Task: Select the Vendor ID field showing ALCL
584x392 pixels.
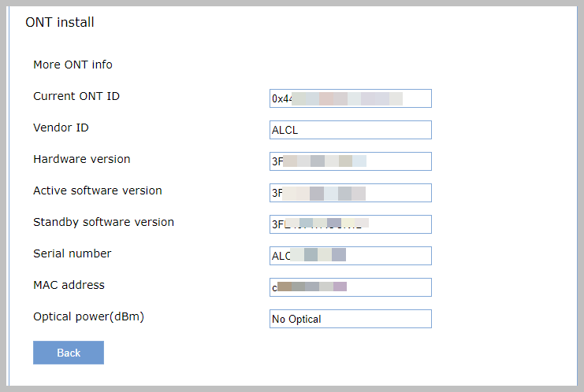Action: pos(351,130)
